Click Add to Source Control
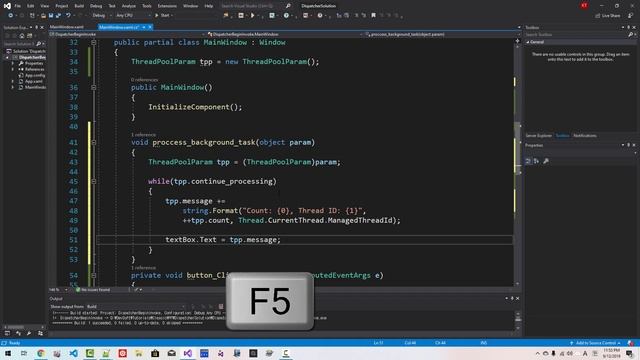640x360 pixels. pyautogui.click(x=596, y=343)
